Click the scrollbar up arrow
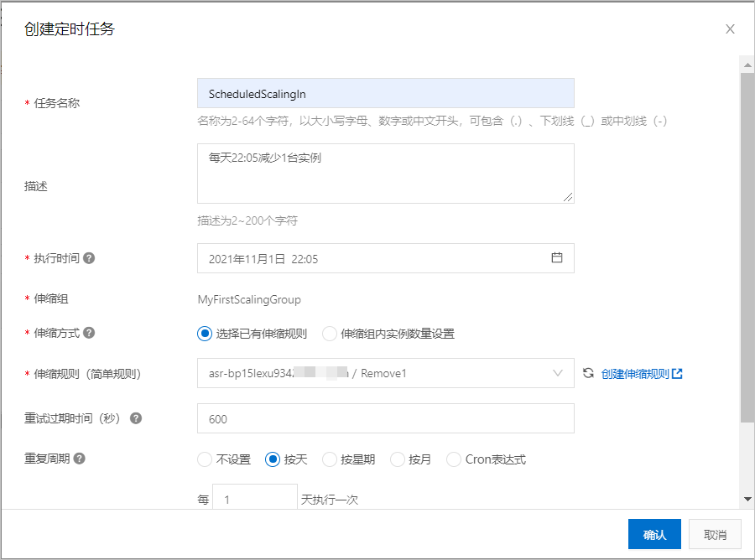The width and height of the screenshot is (755, 560). click(747, 65)
